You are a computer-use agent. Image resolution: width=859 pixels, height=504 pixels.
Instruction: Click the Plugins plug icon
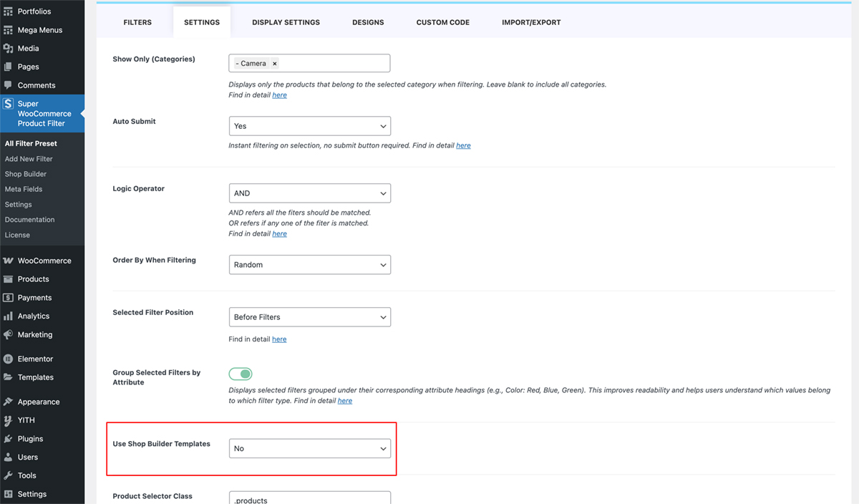click(x=9, y=439)
